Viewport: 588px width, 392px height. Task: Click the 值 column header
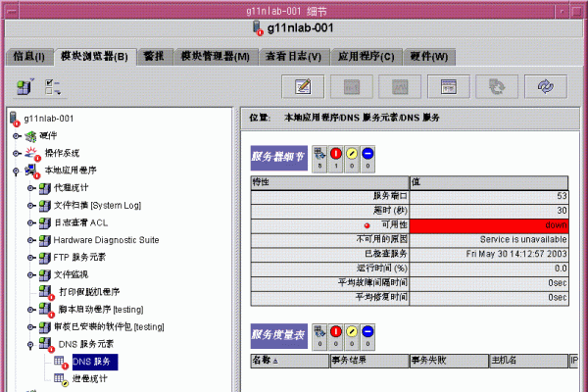coord(489,182)
